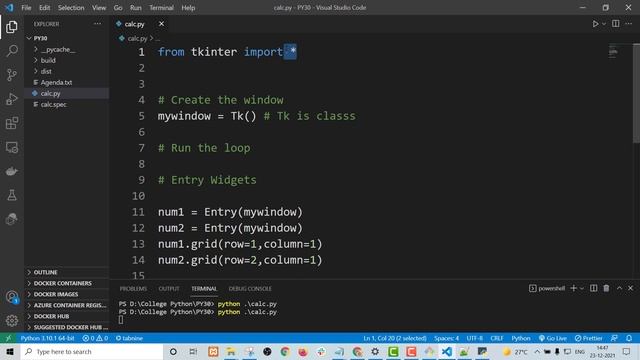The height and width of the screenshot is (360, 640).
Task: Open the Search view in activity bar
Action: coord(12,51)
